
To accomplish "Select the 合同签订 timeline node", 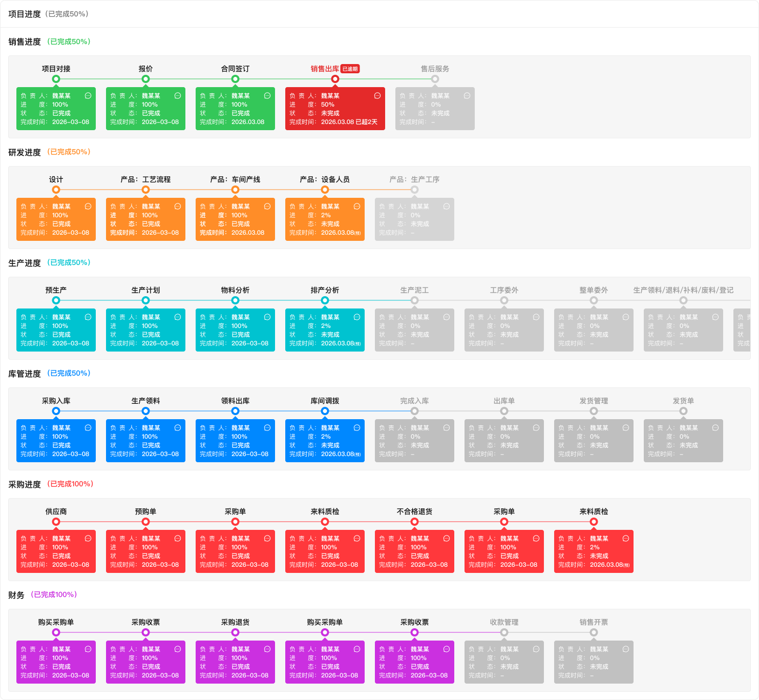I will pos(235,79).
